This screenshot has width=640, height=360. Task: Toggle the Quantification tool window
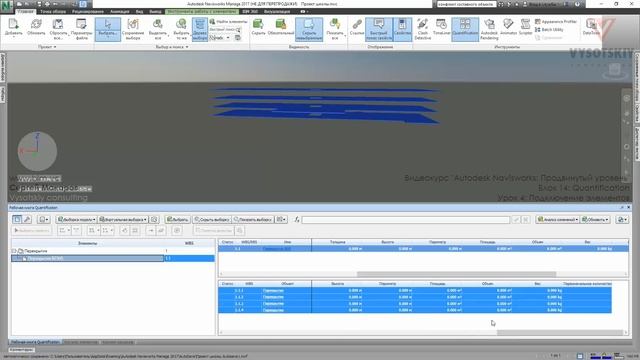465,28
